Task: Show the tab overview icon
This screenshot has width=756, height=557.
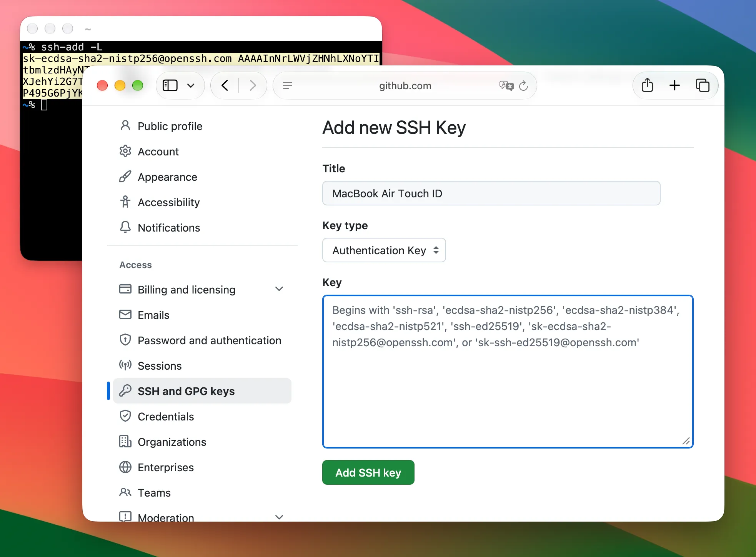Action: tap(703, 85)
